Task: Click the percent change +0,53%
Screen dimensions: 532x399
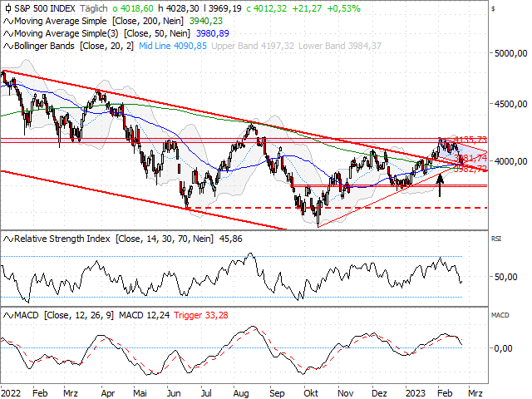Action: 343,8
